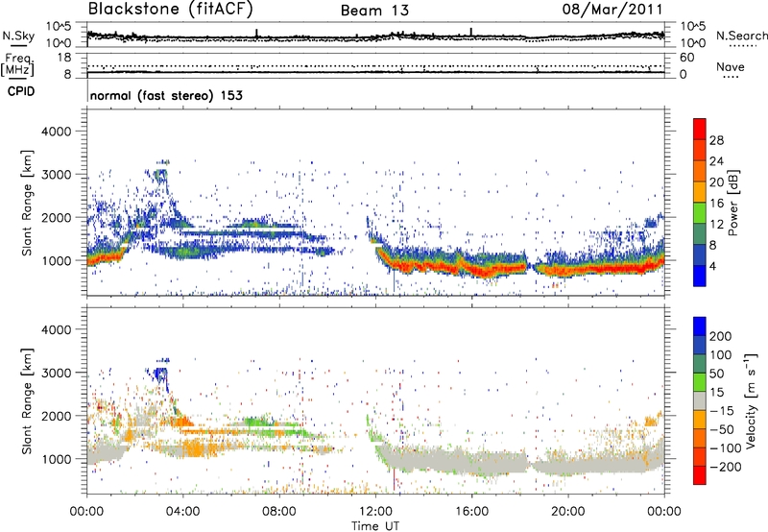768x532 pixels.
Task: Click the '16:00' time tick label
Action: click(471, 512)
